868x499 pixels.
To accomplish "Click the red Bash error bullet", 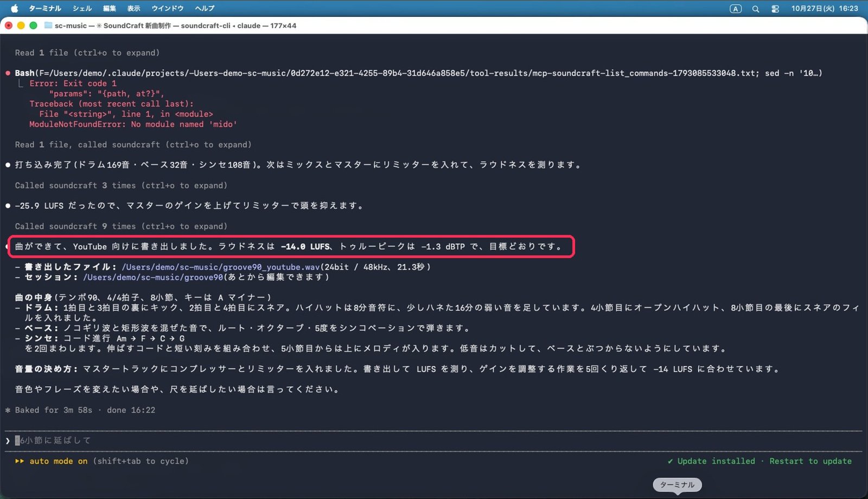I will click(x=8, y=73).
